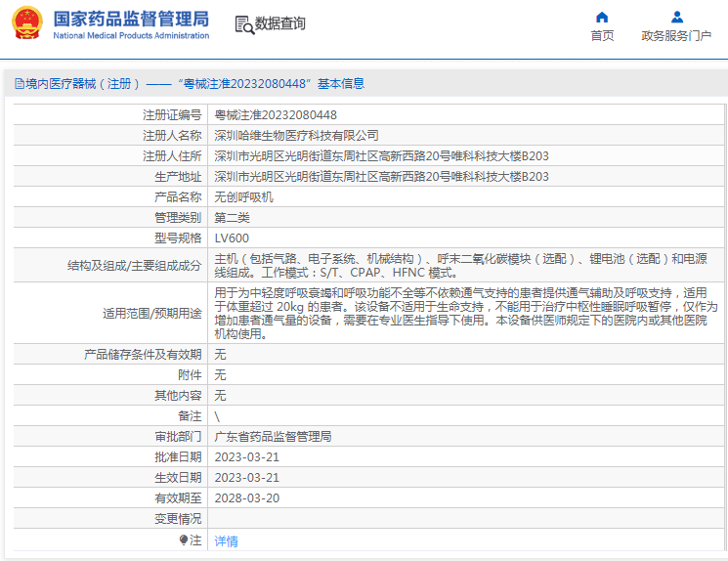Click the home house icon
Viewport: 728px width, 561px height.
(602, 18)
